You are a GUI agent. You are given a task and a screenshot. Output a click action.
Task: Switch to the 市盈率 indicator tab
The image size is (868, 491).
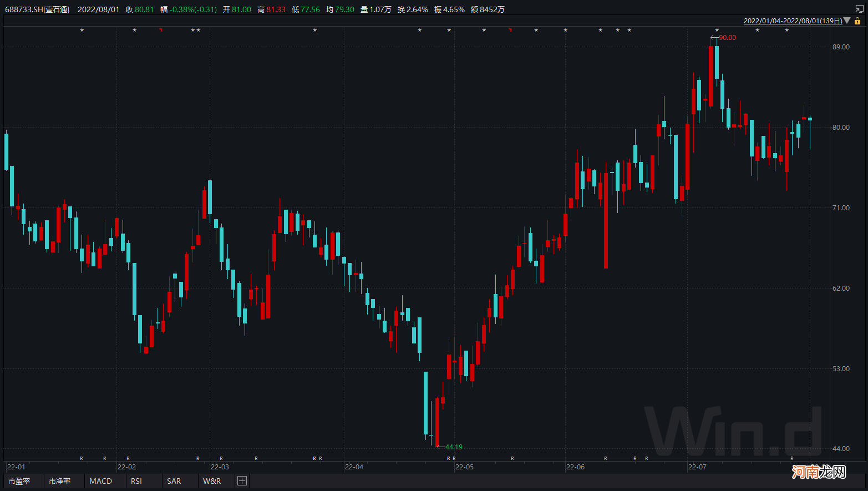[x=19, y=481]
